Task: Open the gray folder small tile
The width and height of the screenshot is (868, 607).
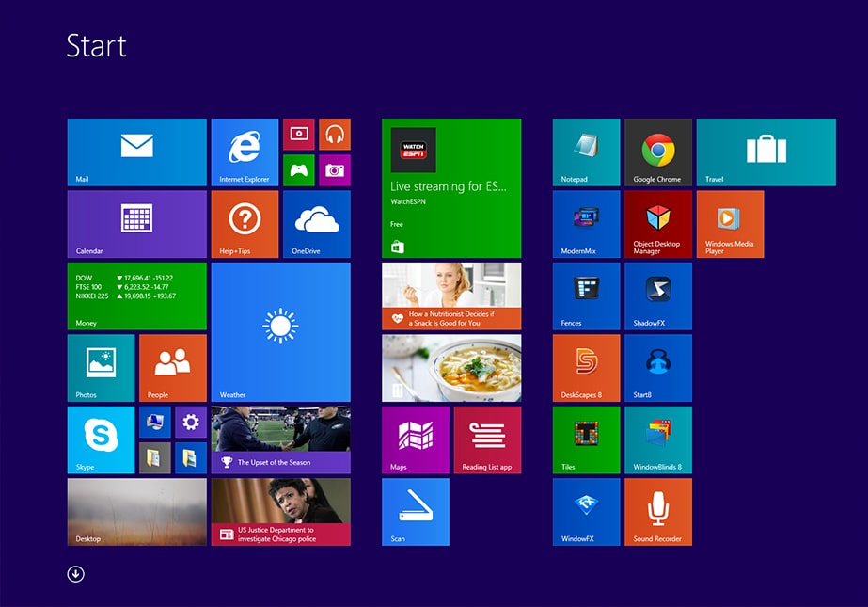Action: click(155, 458)
